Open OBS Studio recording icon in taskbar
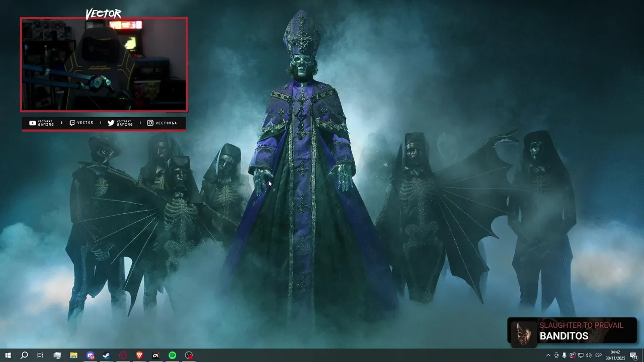 click(189, 355)
